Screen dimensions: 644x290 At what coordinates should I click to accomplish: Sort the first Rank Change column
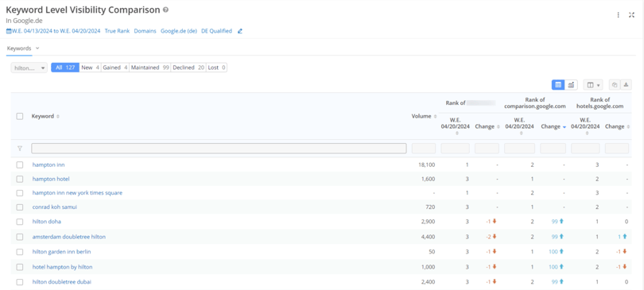click(499, 127)
